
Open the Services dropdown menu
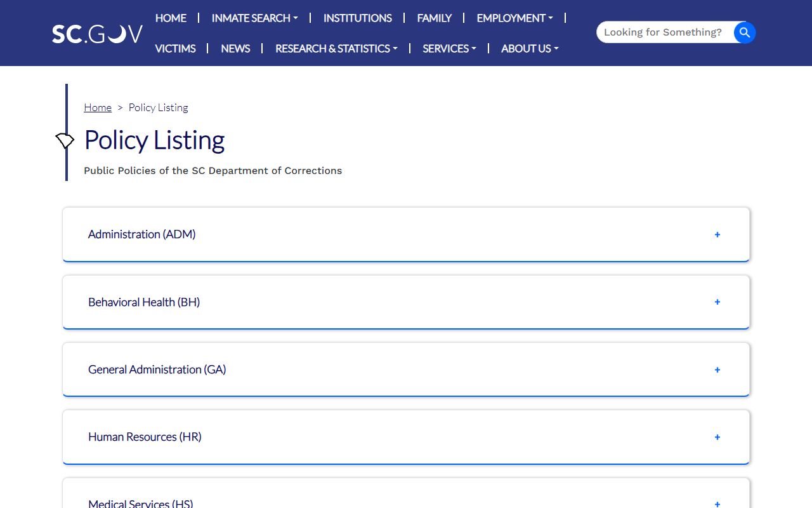449,48
